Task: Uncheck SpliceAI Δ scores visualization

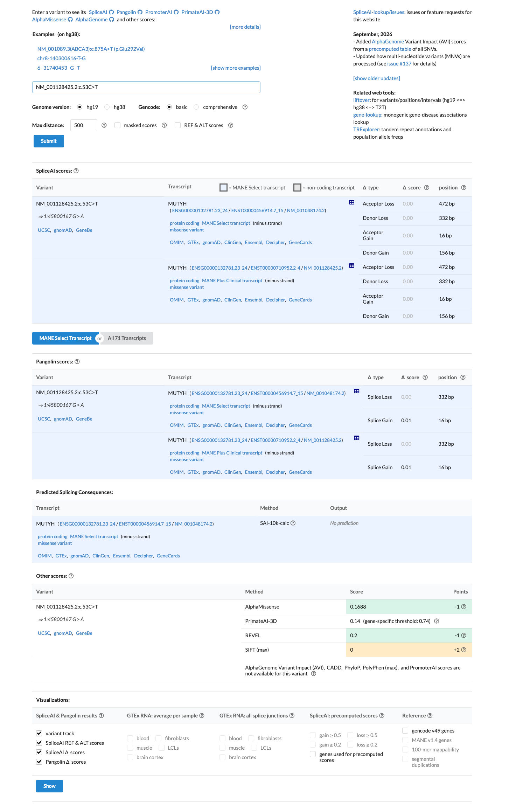Action: click(x=39, y=752)
